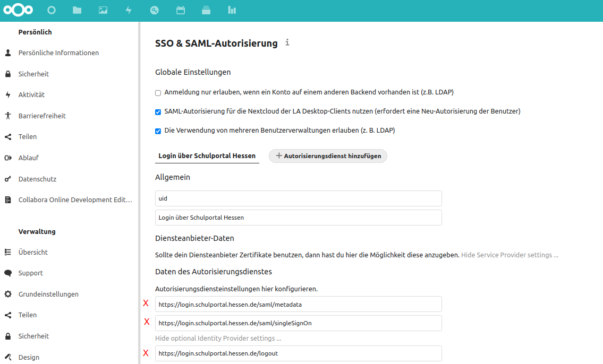Click the list icon for Übersicht

pos(7,252)
